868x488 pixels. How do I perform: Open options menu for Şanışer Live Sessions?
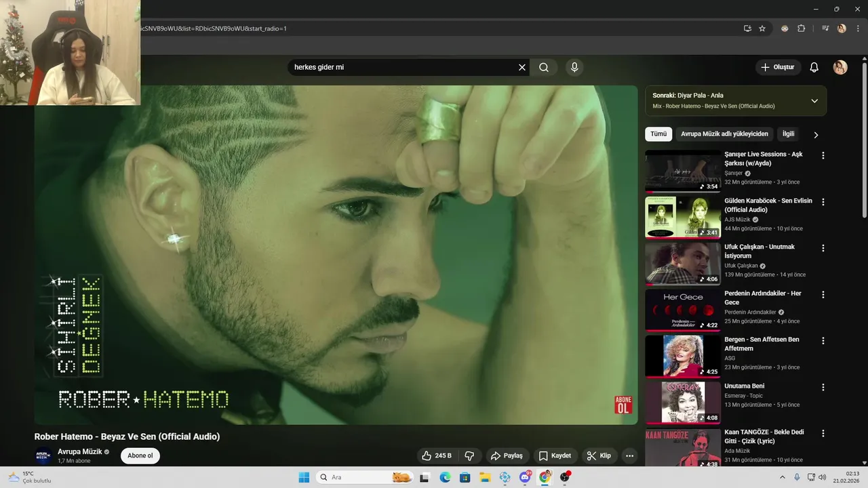tap(823, 155)
